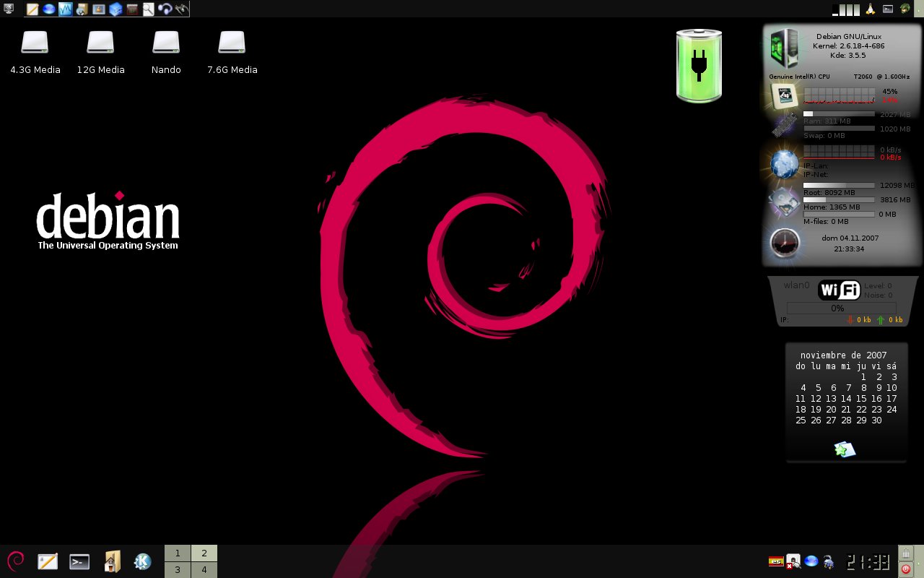Switch to virtual desktop 1
This screenshot has height=578, width=924.
178,553
